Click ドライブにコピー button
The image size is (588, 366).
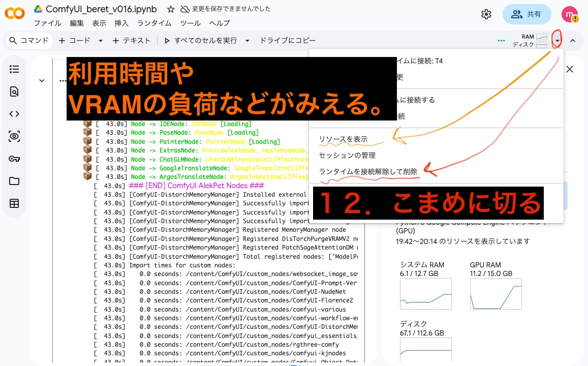[x=288, y=41]
